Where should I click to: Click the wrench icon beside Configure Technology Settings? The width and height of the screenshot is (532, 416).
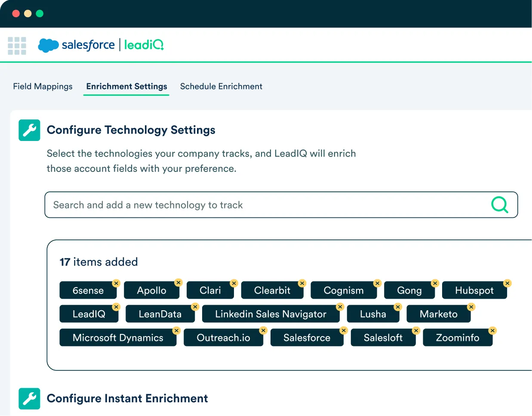pos(29,130)
